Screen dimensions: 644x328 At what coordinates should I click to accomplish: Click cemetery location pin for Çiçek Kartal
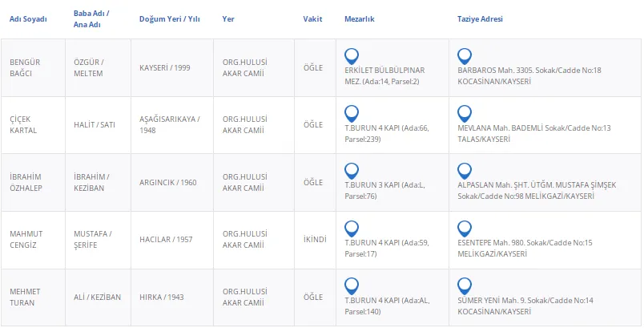[x=351, y=113]
